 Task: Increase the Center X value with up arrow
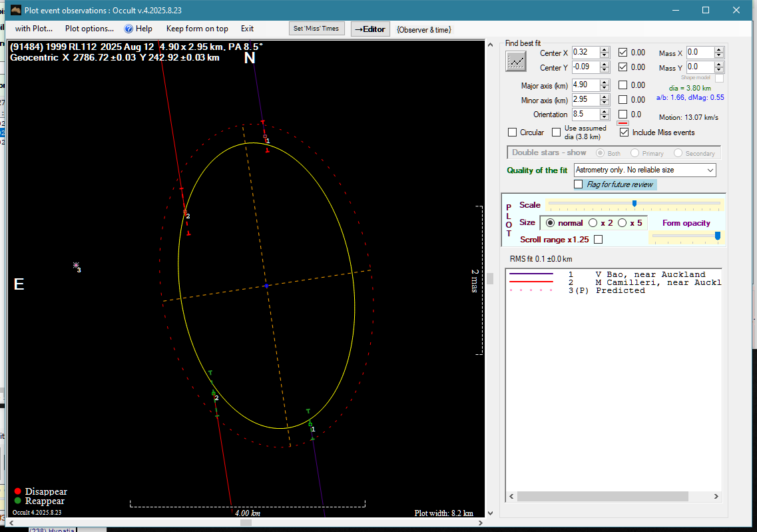tap(605, 50)
